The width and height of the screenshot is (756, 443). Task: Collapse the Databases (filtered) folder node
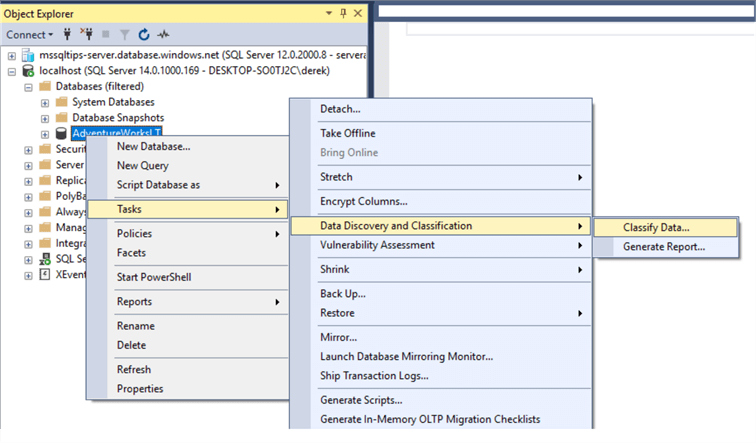tap(29, 87)
